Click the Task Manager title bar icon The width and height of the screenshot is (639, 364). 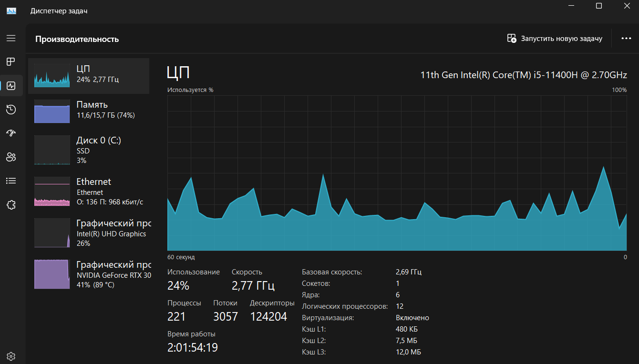(11, 11)
